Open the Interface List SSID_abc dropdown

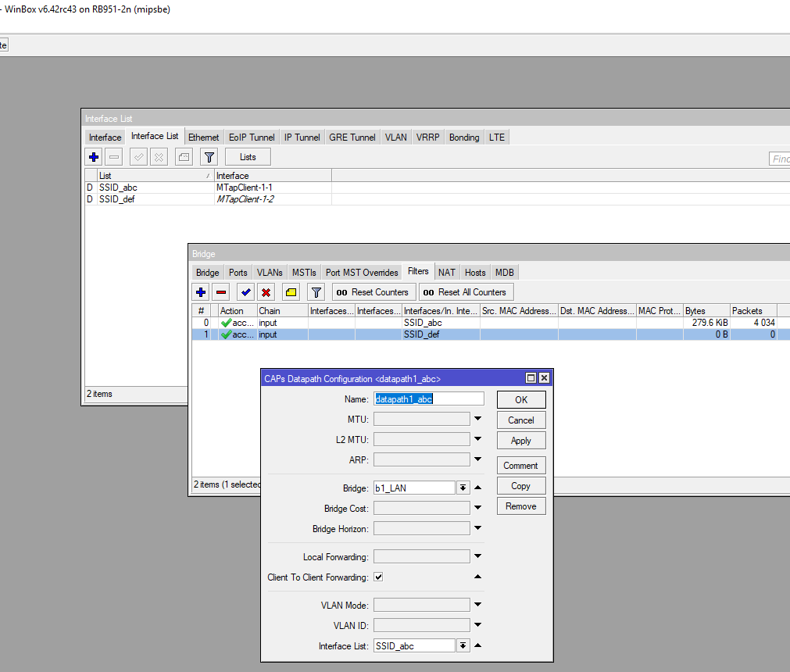(x=463, y=645)
